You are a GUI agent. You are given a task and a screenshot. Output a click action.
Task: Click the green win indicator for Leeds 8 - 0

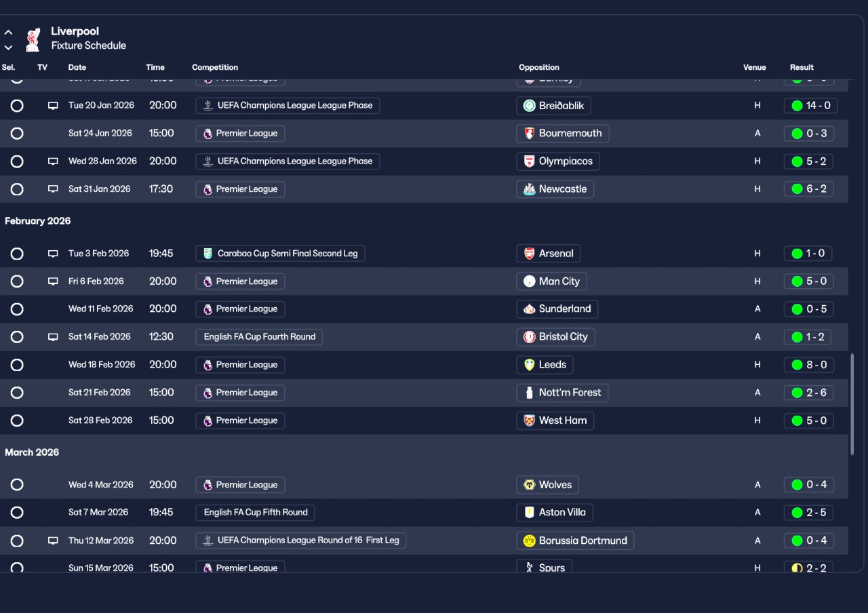point(797,365)
